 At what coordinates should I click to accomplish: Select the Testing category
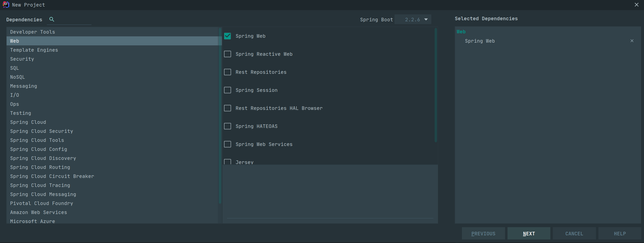[112, 113]
